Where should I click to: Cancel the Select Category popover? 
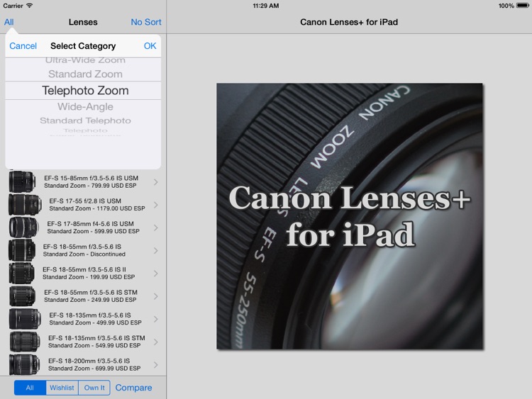point(23,46)
